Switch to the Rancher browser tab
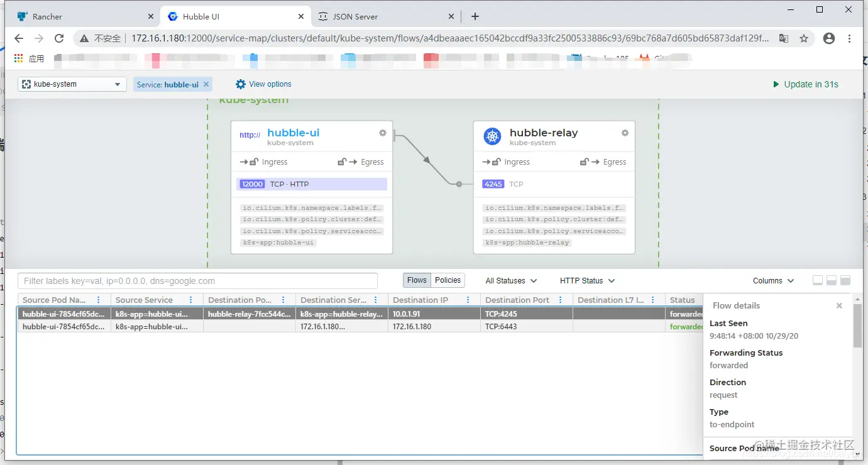The image size is (868, 465). point(84,17)
